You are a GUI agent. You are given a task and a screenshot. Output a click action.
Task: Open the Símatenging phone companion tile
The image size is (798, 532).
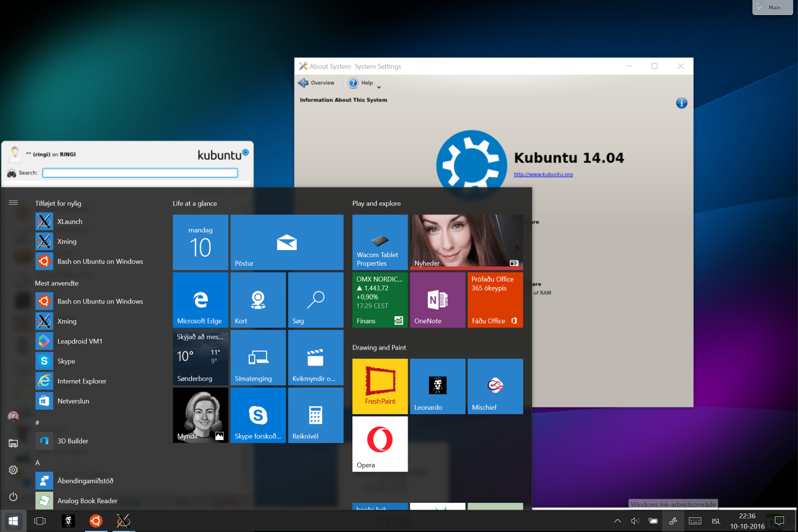(x=258, y=357)
